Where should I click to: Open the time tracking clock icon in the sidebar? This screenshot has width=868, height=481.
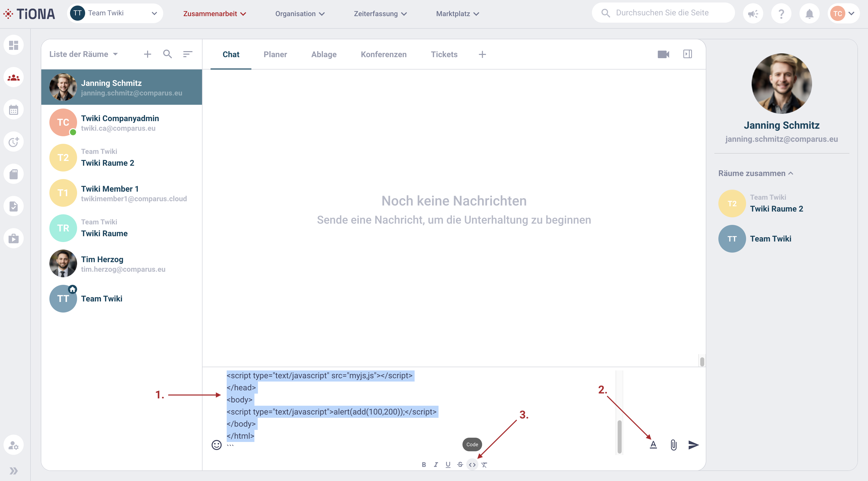tap(14, 142)
